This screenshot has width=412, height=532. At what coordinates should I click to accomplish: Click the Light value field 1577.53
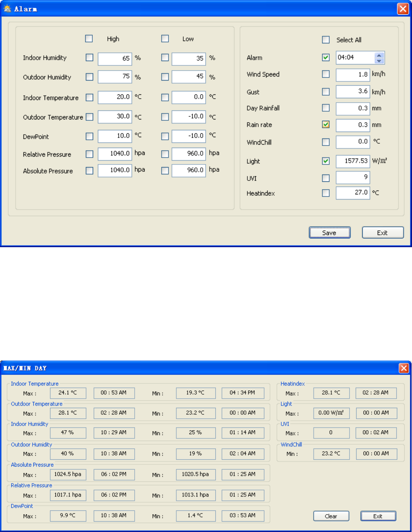pyautogui.click(x=353, y=161)
